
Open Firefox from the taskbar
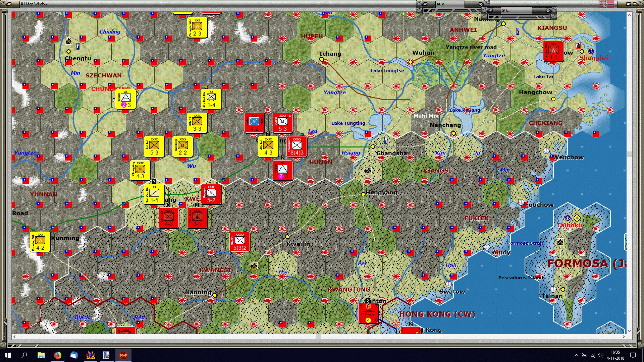(58, 355)
